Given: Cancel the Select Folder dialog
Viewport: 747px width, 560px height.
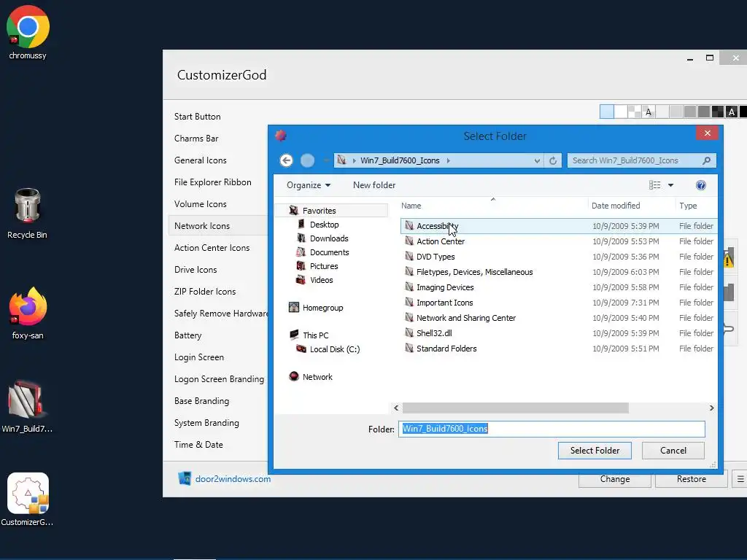Looking at the screenshot, I should click(x=673, y=451).
